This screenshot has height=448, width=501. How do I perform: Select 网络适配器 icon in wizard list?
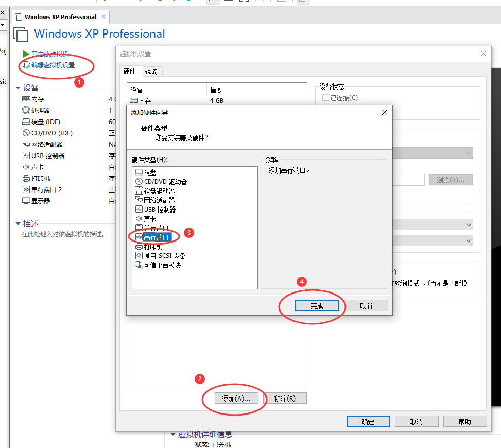(139, 200)
